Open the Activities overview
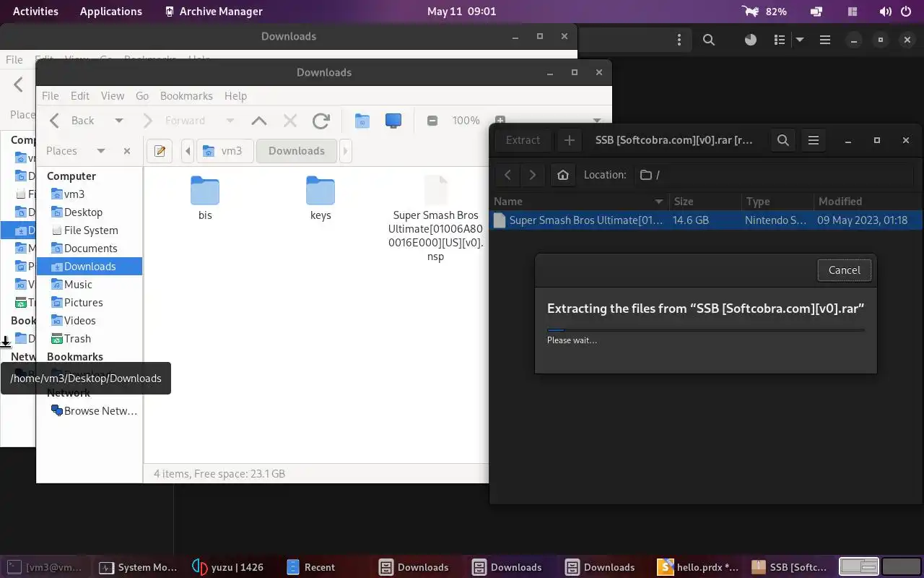924x578 pixels. coord(35,12)
